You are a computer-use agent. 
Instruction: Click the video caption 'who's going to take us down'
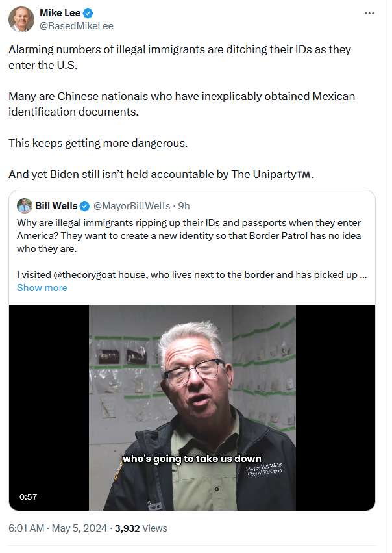(x=192, y=459)
